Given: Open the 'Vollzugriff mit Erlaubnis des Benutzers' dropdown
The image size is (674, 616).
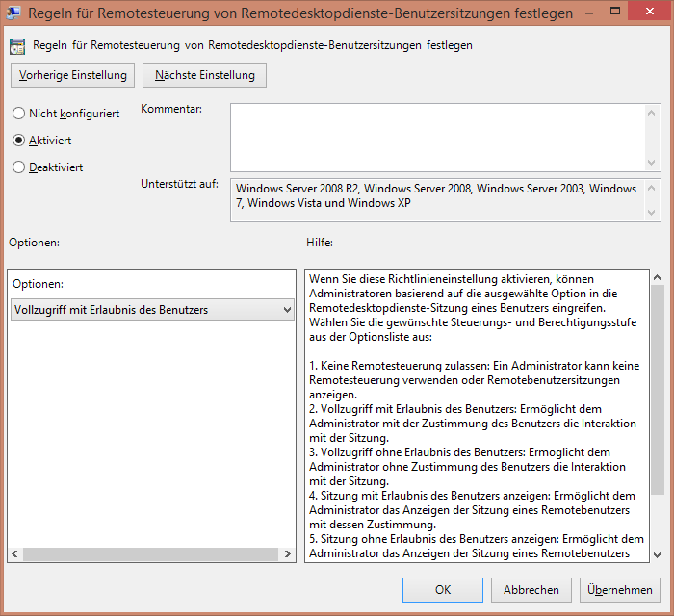Looking at the screenshot, I should coord(152,309).
